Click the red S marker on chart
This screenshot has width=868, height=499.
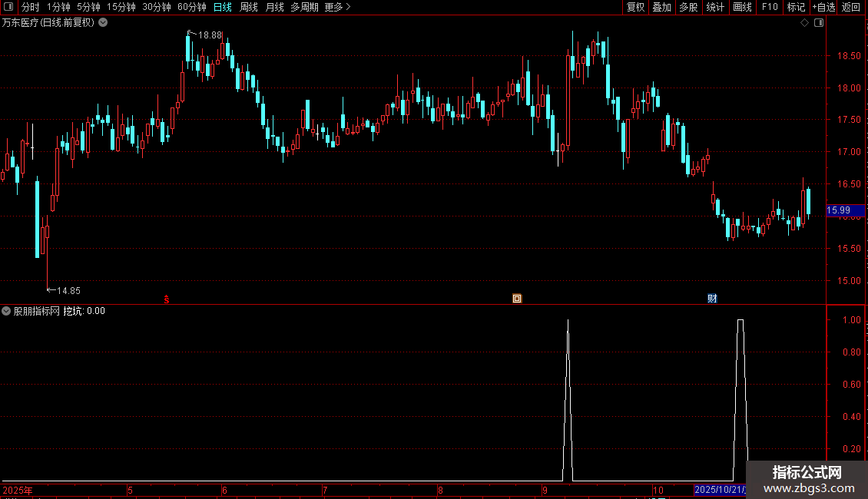click(x=167, y=299)
